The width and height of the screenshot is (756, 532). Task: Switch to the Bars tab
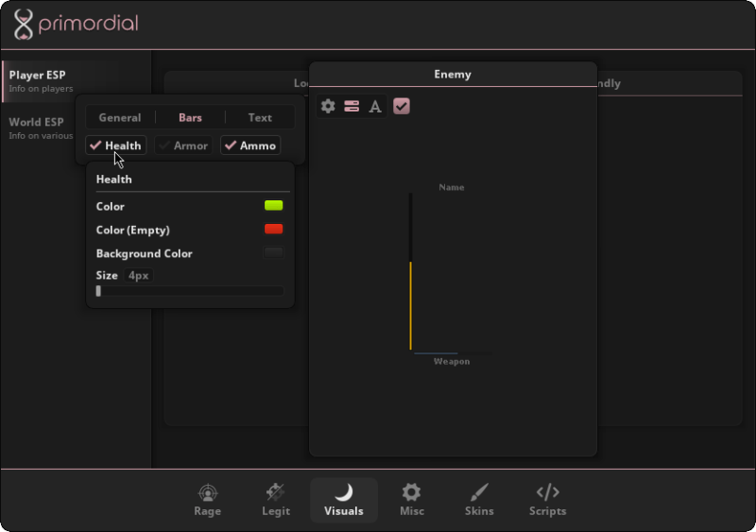coord(191,118)
